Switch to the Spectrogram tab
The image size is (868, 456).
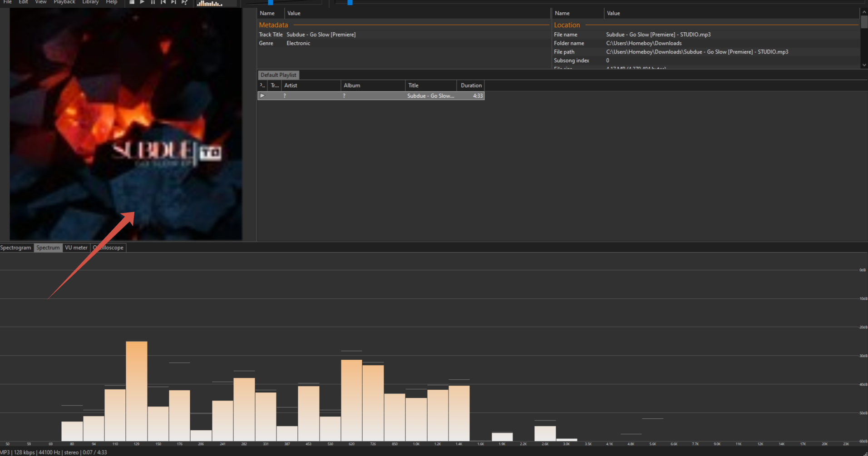pos(16,248)
